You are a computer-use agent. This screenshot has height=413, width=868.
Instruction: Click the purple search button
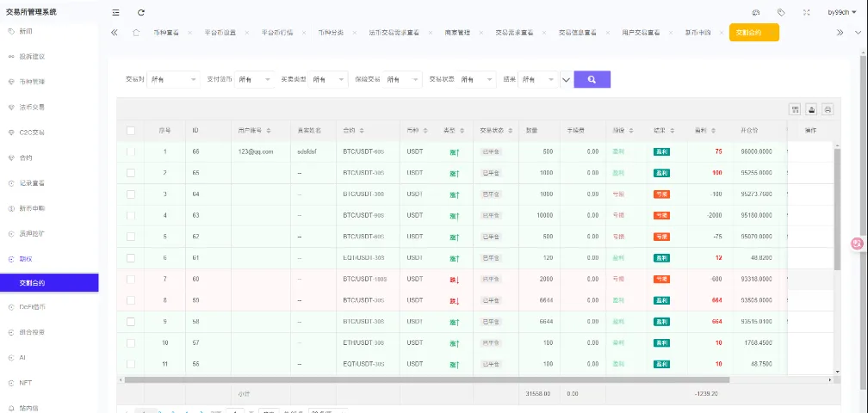(x=592, y=79)
